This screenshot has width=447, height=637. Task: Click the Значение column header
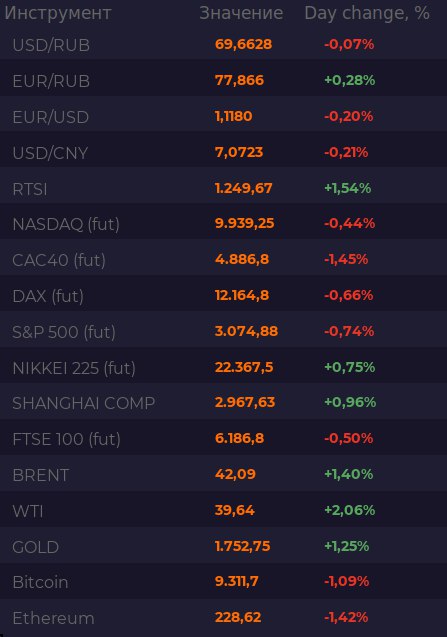click(x=241, y=13)
